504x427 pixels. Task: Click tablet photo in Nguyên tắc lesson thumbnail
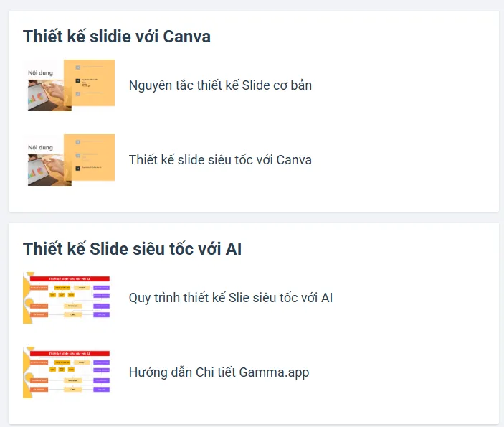(49, 95)
